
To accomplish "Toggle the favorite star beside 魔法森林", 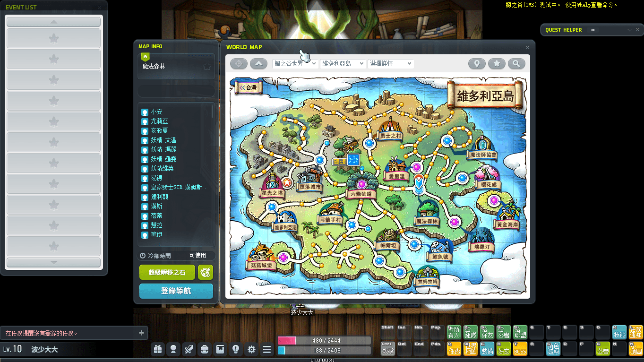I will [207, 67].
